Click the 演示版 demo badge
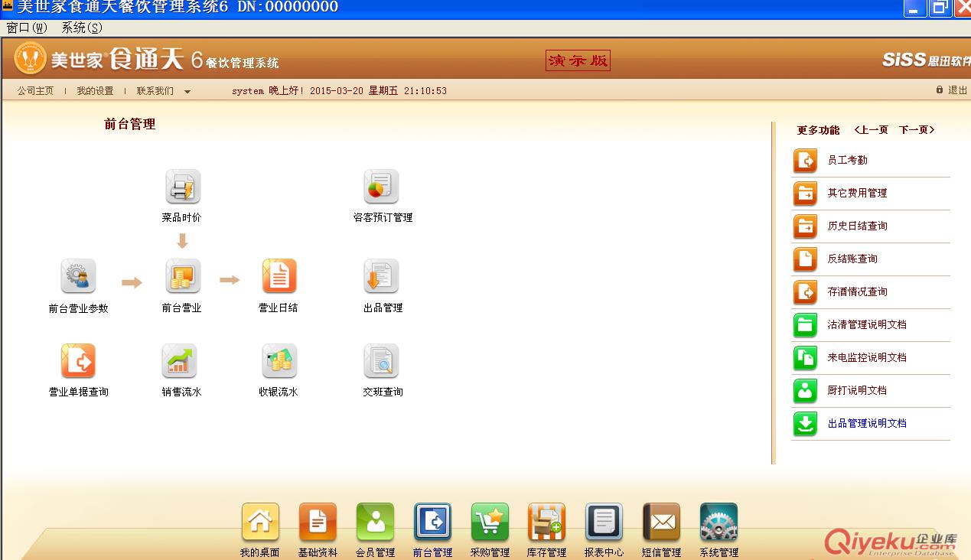971x560 pixels. click(578, 60)
